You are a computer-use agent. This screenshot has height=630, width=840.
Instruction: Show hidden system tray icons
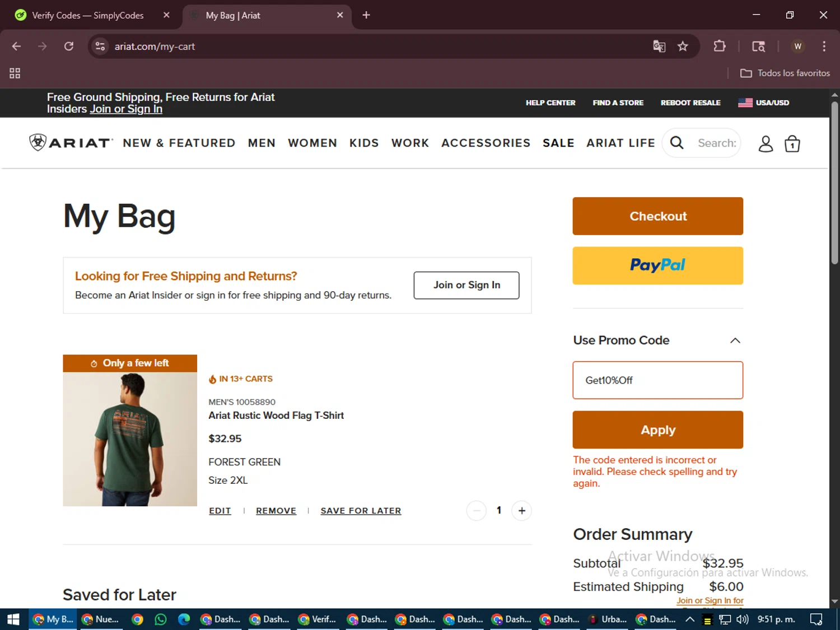coord(690,619)
